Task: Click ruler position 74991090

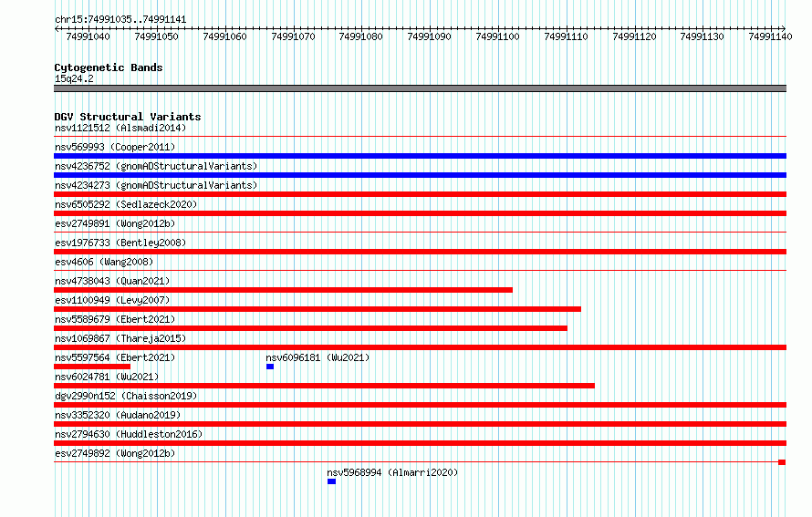Action: 430,36
